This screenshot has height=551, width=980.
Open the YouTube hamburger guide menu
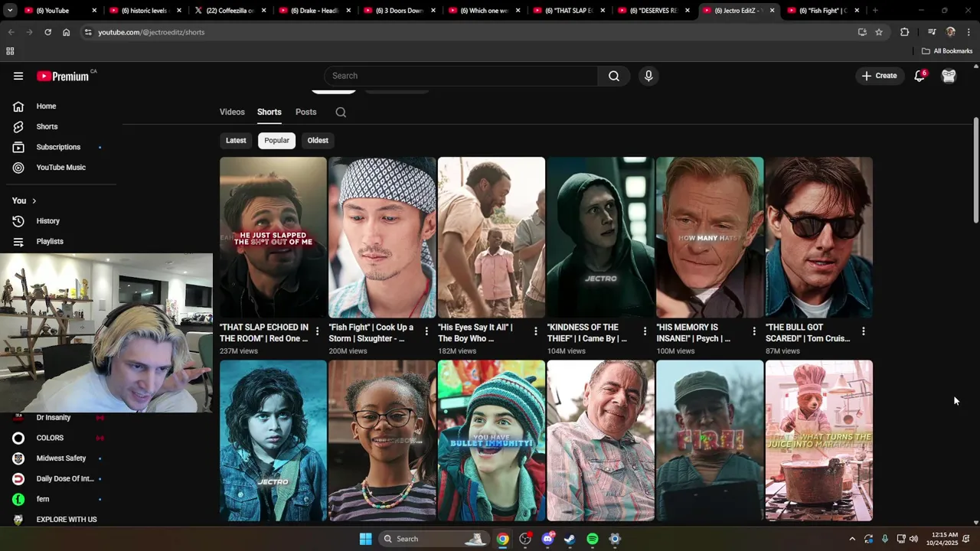coord(18,76)
